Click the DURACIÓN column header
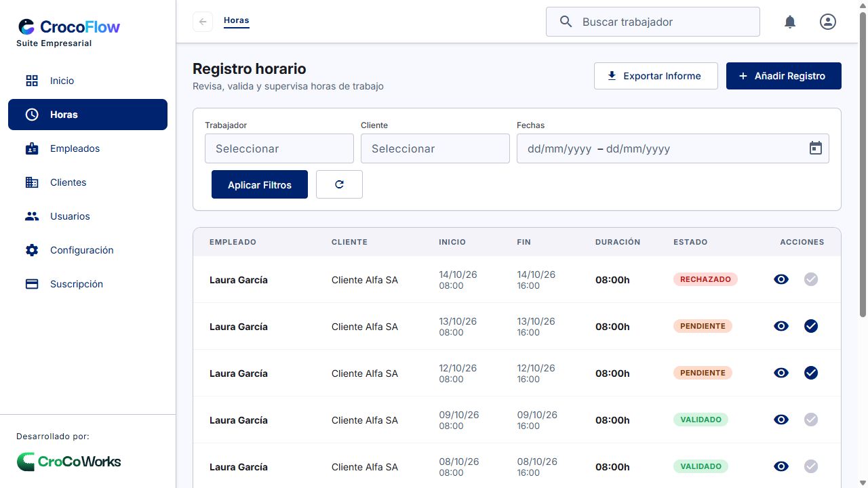Image resolution: width=868 pixels, height=488 pixels. click(618, 242)
